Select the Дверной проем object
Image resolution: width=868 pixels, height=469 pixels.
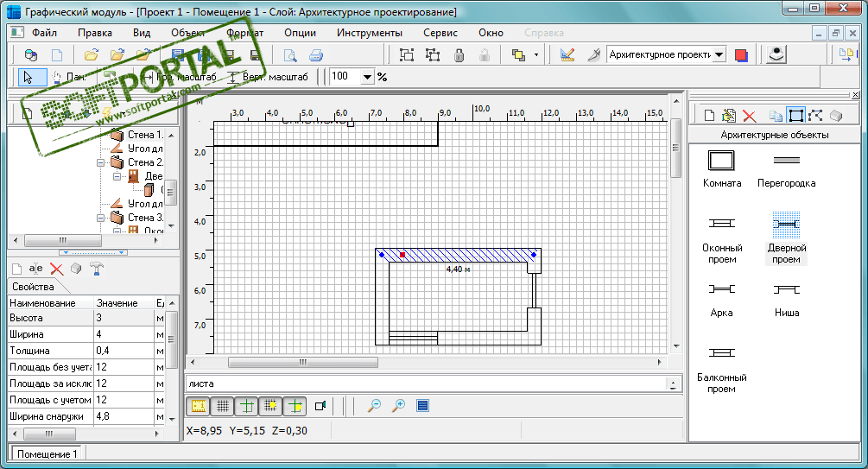click(786, 239)
